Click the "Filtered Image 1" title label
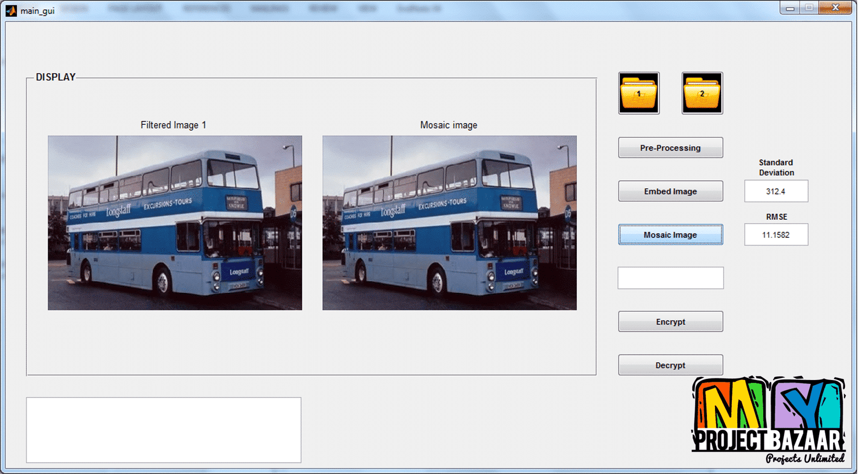 tap(173, 125)
